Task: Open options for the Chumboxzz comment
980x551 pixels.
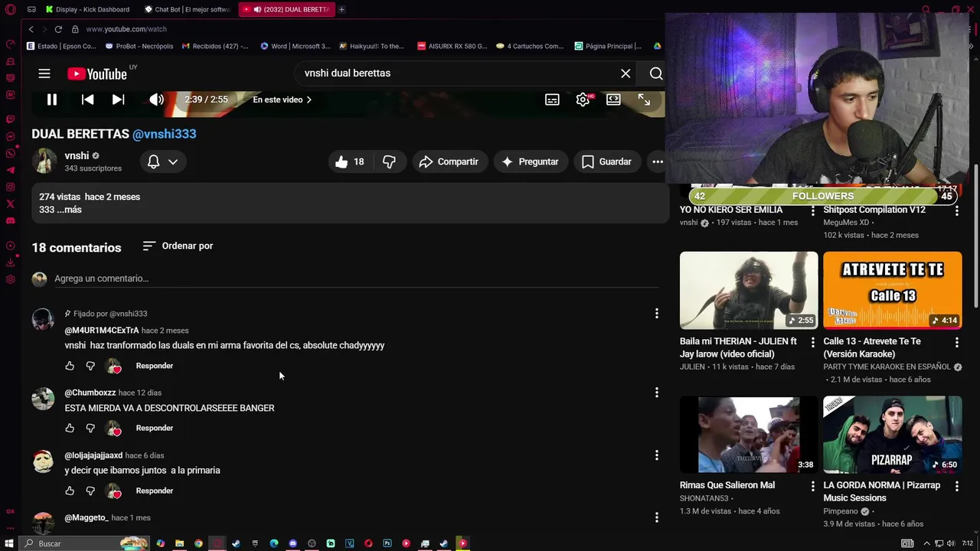Action: coord(656,393)
